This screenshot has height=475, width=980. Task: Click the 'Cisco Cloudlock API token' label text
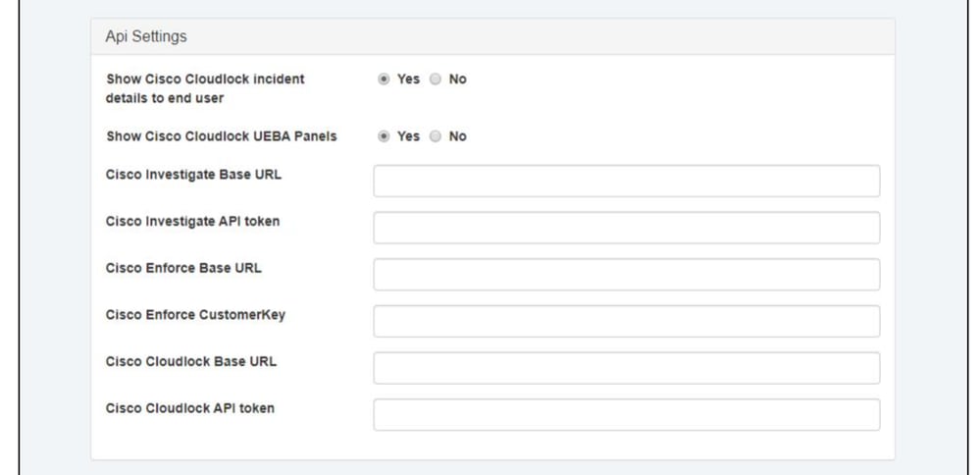[190, 408]
